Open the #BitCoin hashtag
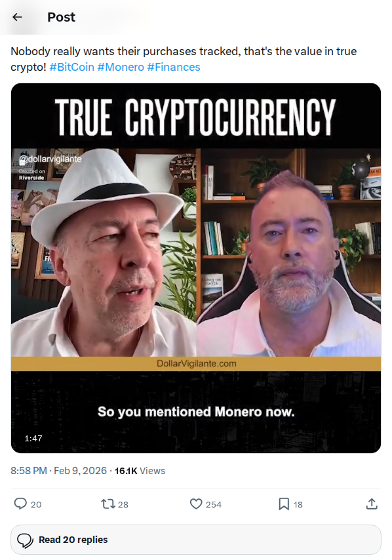 coord(71,67)
